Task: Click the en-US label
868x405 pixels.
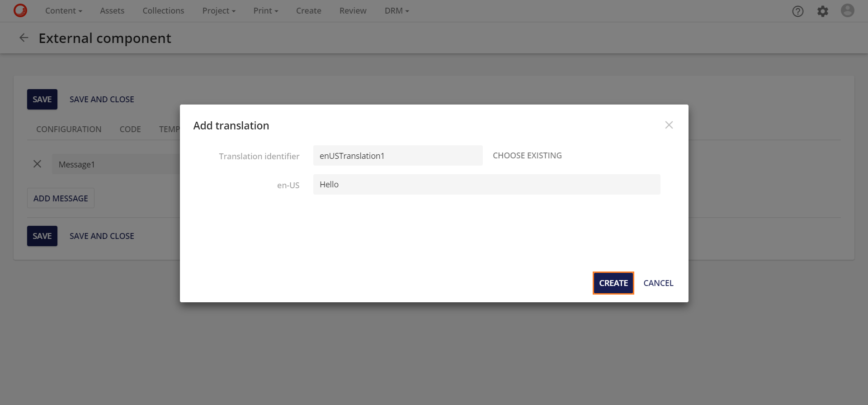Action: coord(288,185)
